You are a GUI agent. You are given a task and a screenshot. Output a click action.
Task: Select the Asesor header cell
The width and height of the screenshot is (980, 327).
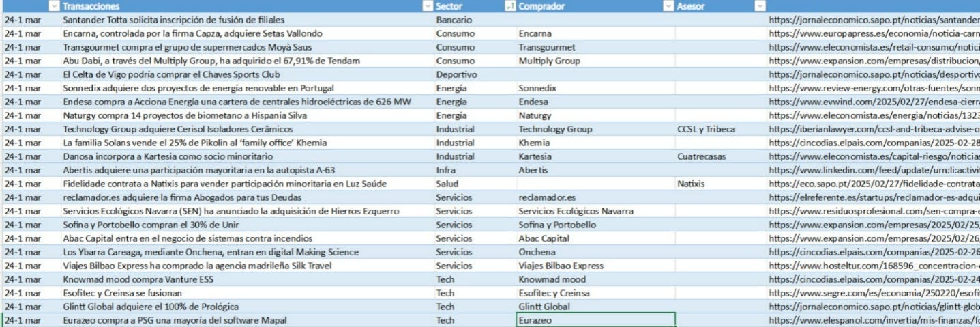pos(720,6)
